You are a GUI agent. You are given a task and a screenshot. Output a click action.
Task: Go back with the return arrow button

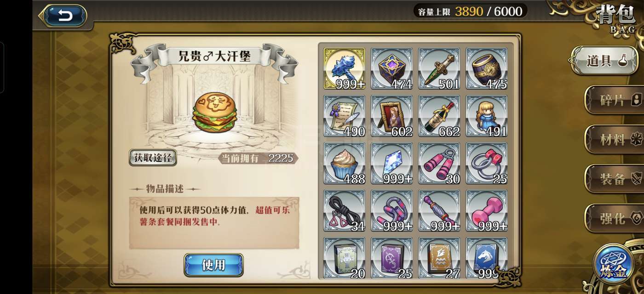[63, 16]
